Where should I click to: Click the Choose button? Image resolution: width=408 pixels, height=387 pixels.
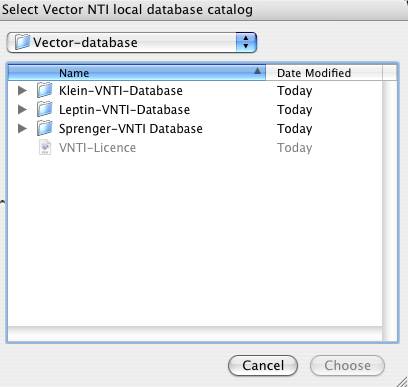click(x=347, y=365)
